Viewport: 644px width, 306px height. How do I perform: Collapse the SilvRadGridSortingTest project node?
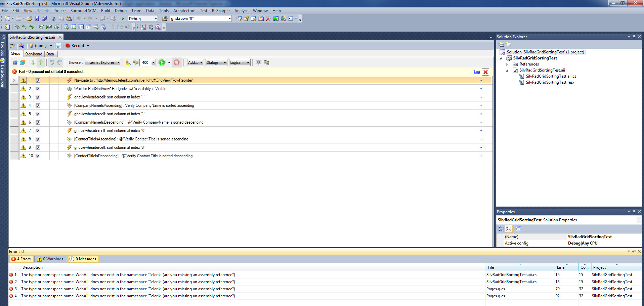tap(501, 58)
